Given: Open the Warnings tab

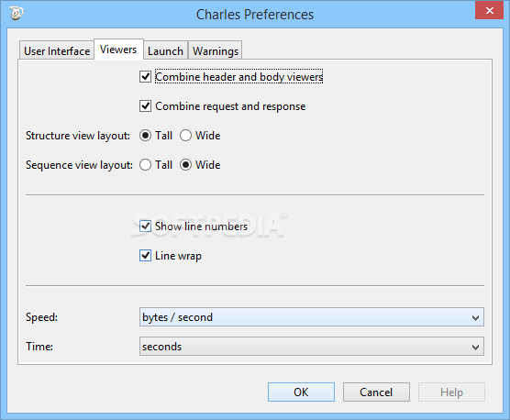Looking at the screenshot, I should pos(215,50).
